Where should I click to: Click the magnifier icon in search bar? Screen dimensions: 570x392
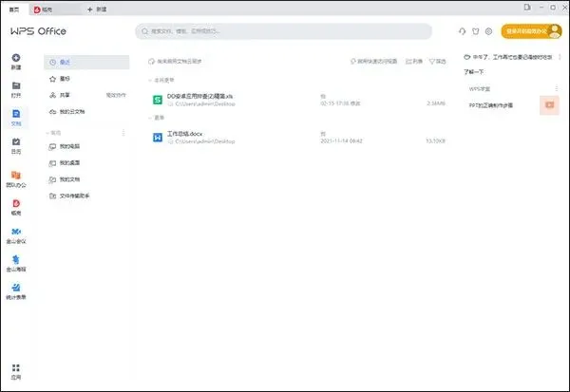coord(144,31)
